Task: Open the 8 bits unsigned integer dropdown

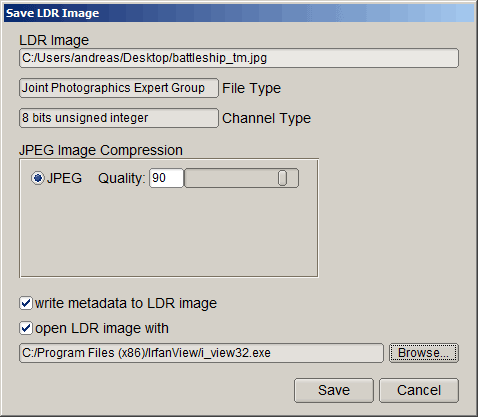Action: (119, 118)
